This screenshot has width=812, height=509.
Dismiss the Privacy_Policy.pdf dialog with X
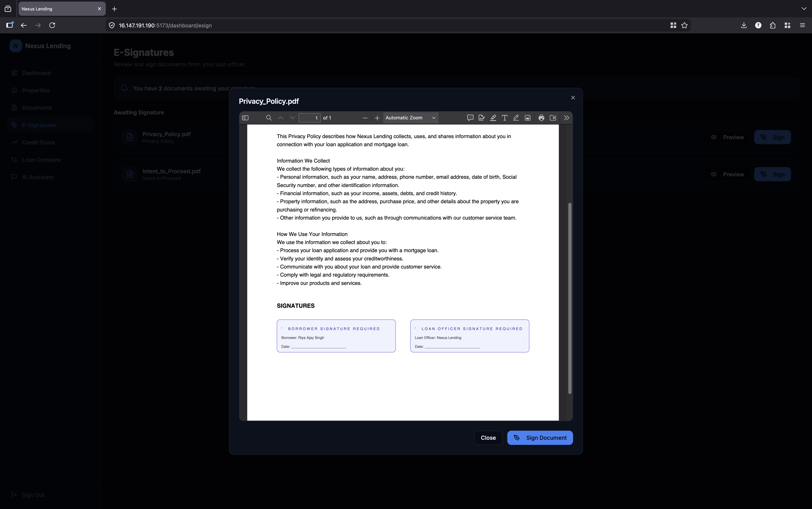573,98
